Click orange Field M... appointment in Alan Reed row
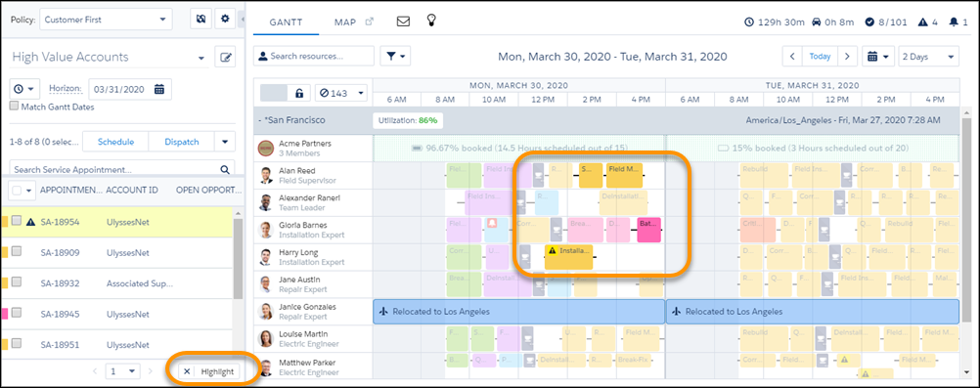Viewport: 980px width, 388px height. (x=624, y=176)
